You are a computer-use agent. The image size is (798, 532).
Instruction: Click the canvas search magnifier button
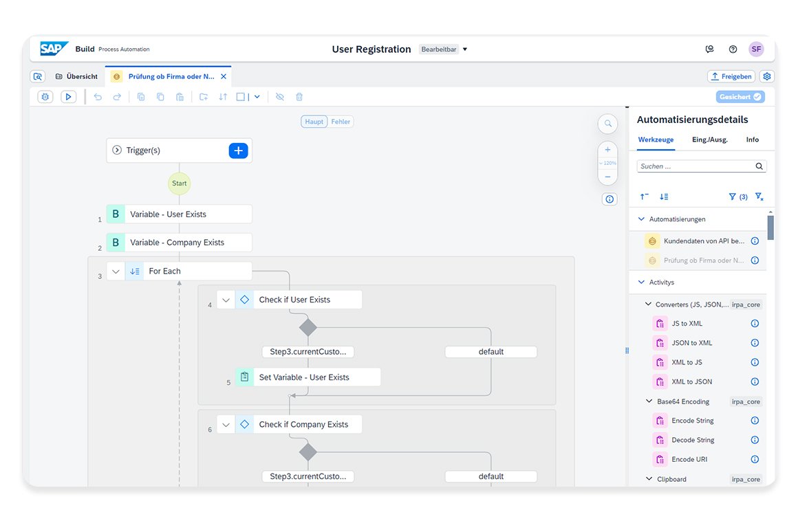608,124
